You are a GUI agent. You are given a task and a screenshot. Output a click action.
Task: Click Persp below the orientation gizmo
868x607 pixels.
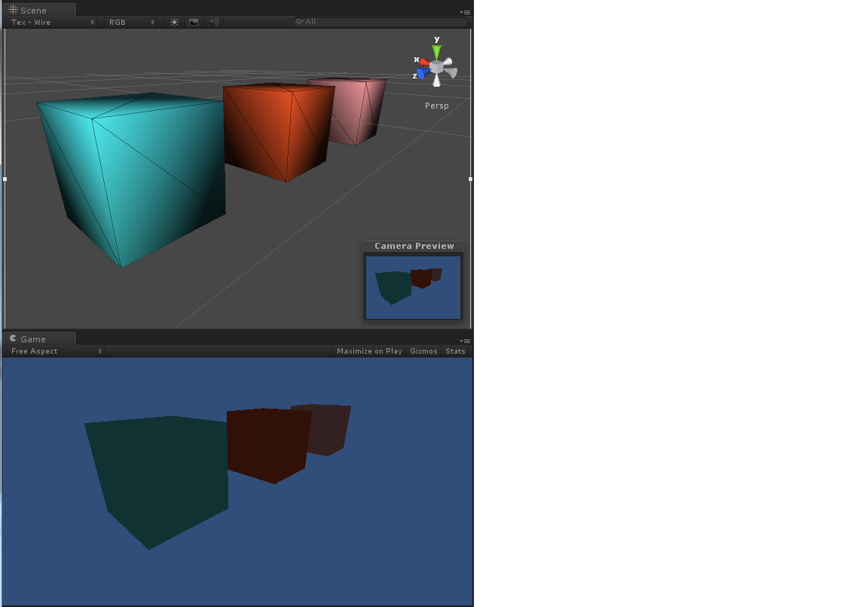[x=436, y=106]
